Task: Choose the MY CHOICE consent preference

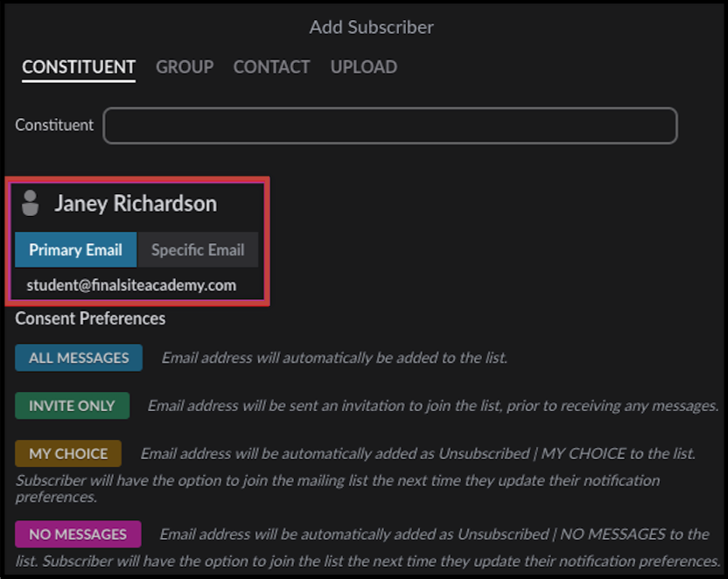Action: (x=68, y=453)
